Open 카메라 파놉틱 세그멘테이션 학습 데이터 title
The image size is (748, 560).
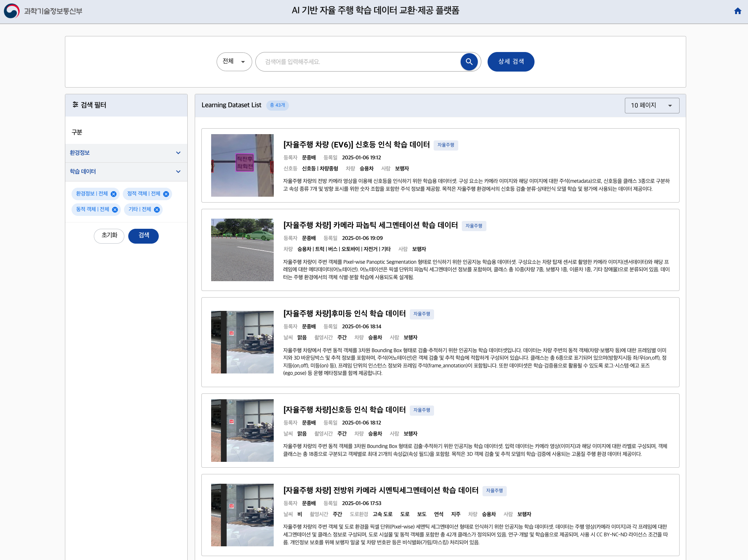point(370,225)
